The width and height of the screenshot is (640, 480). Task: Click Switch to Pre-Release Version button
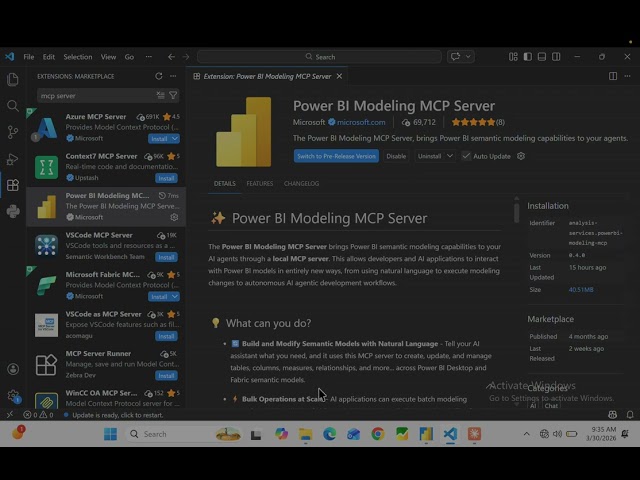point(336,156)
